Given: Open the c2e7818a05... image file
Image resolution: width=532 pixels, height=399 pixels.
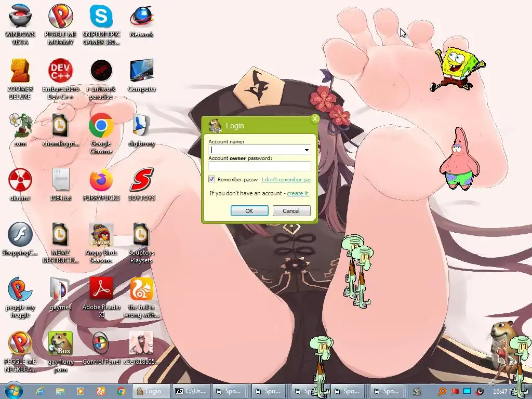Looking at the screenshot, I should click(141, 348).
